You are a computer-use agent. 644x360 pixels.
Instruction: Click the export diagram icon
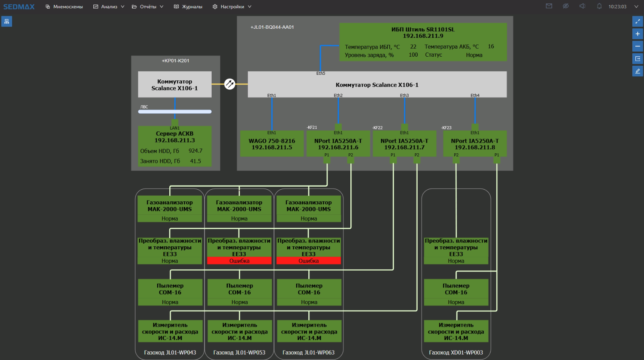pos(637,59)
